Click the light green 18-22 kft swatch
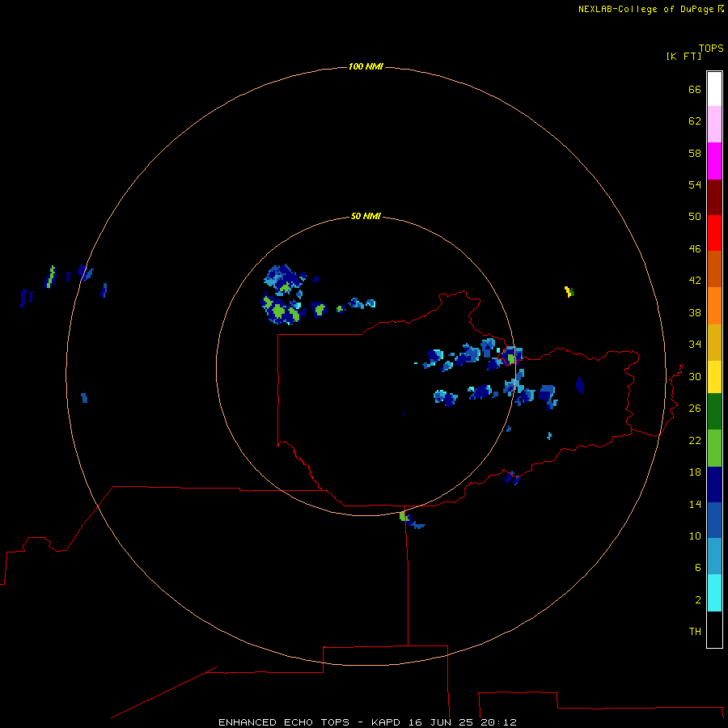Image resolution: width=728 pixels, height=728 pixels. 714,448
